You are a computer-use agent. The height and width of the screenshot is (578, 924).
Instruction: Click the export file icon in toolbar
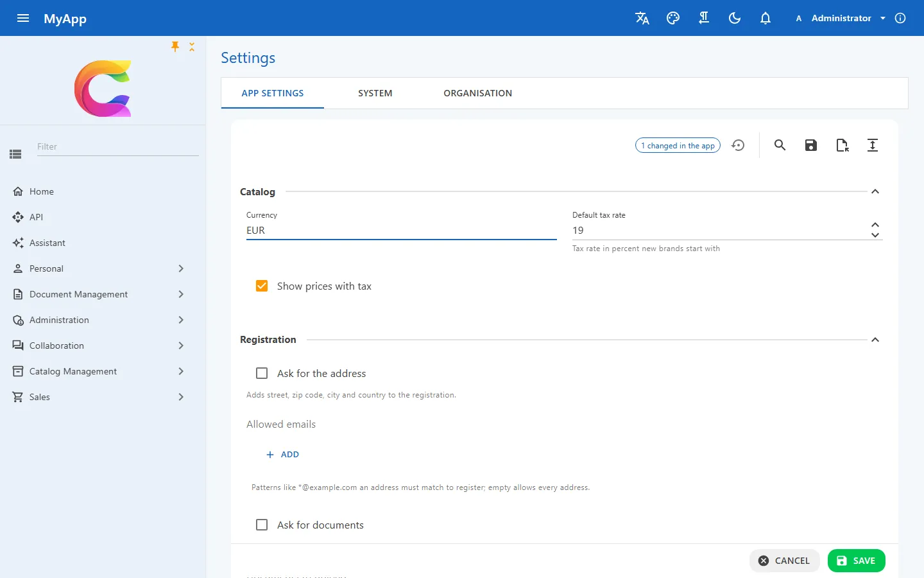(x=842, y=145)
